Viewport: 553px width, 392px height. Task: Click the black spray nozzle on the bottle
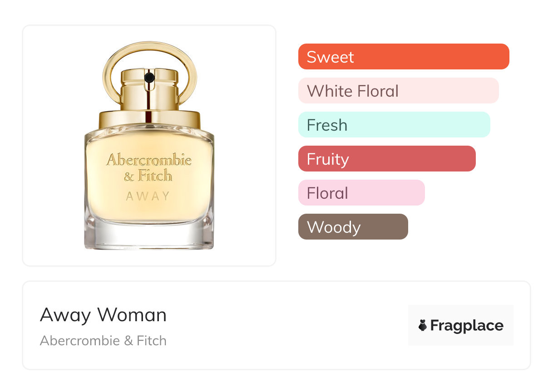click(148, 78)
